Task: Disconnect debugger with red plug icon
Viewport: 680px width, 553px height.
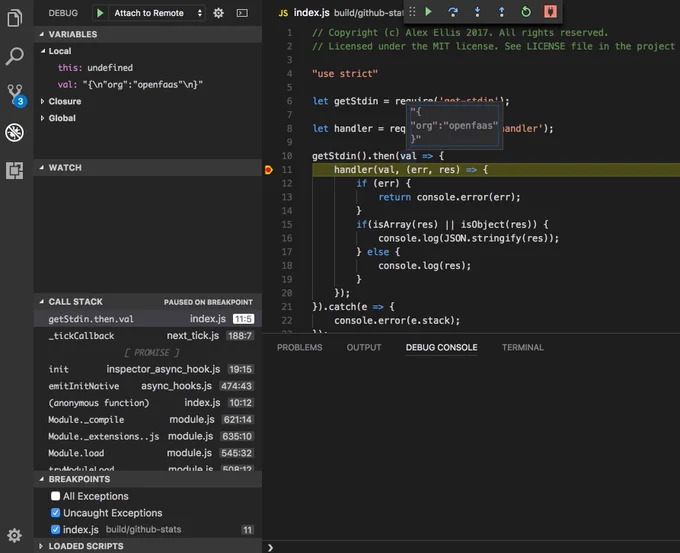Action: click(550, 12)
